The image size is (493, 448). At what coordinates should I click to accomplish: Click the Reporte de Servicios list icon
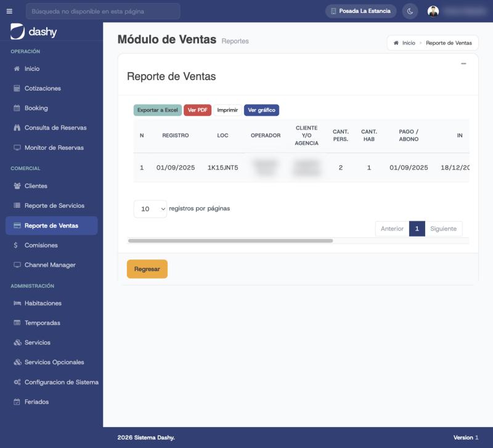pos(17,206)
